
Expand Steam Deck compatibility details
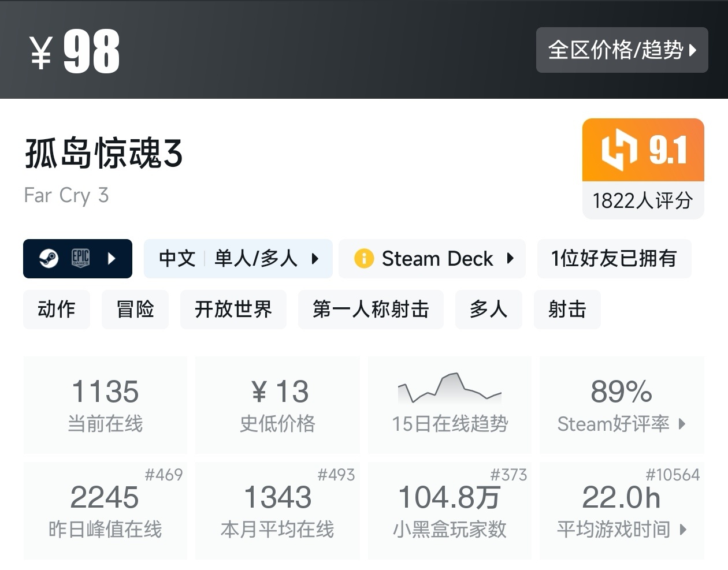pos(510,258)
